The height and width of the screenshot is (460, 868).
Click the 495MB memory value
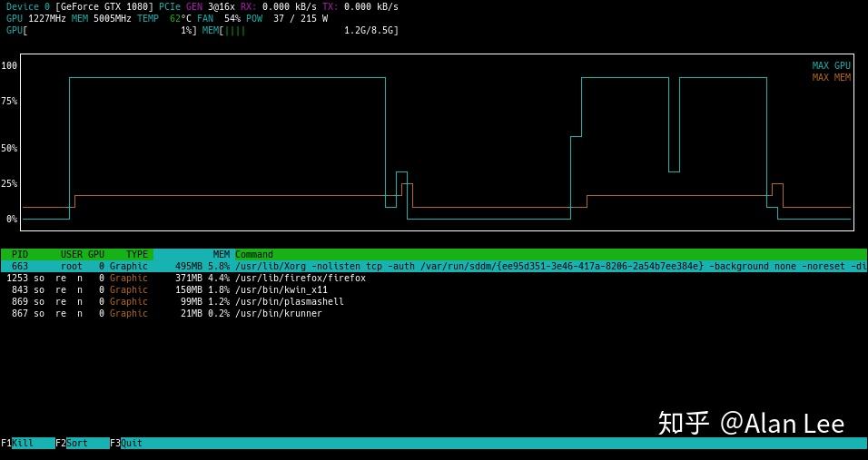pos(189,266)
